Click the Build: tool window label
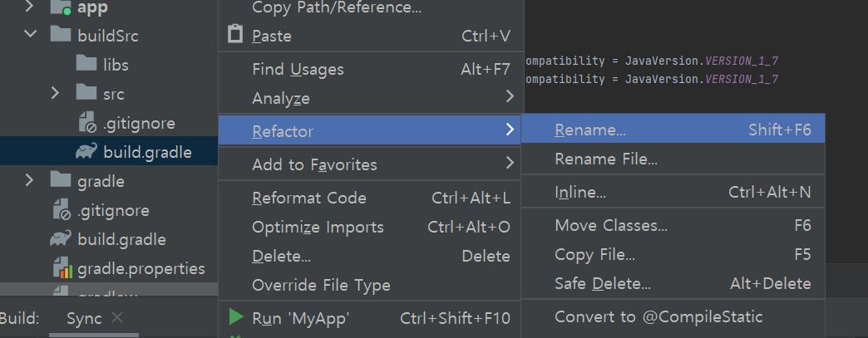Viewport: 868px width, 338px height. coord(19,318)
